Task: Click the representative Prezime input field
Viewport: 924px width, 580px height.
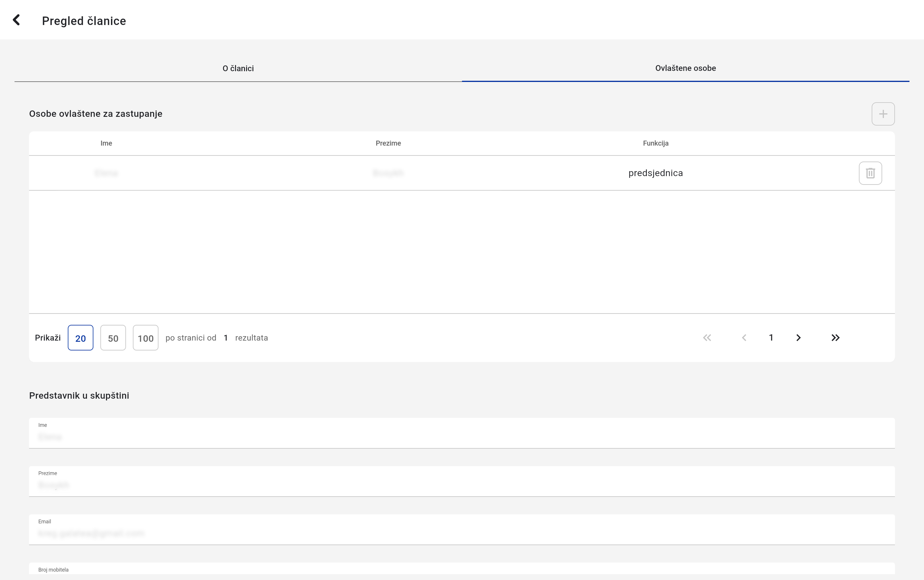Action: (461, 485)
